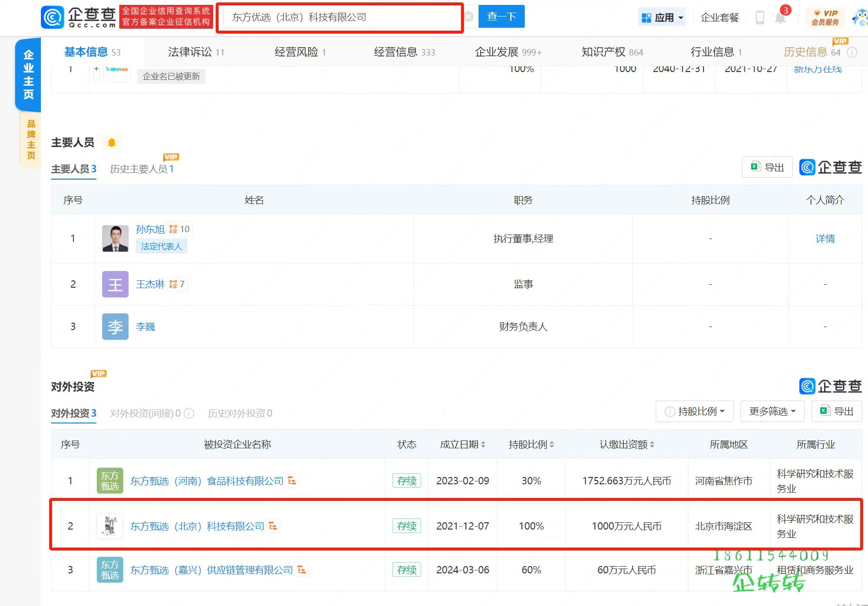868x606 pixels.
Task: Click info icon beside 对外投资(间接)
Action: 189,413
